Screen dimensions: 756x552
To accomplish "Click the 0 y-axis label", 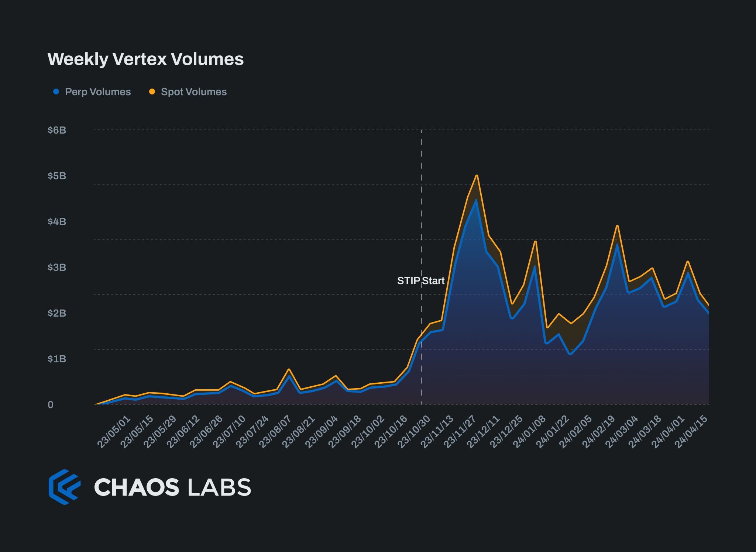I will pyautogui.click(x=51, y=405).
